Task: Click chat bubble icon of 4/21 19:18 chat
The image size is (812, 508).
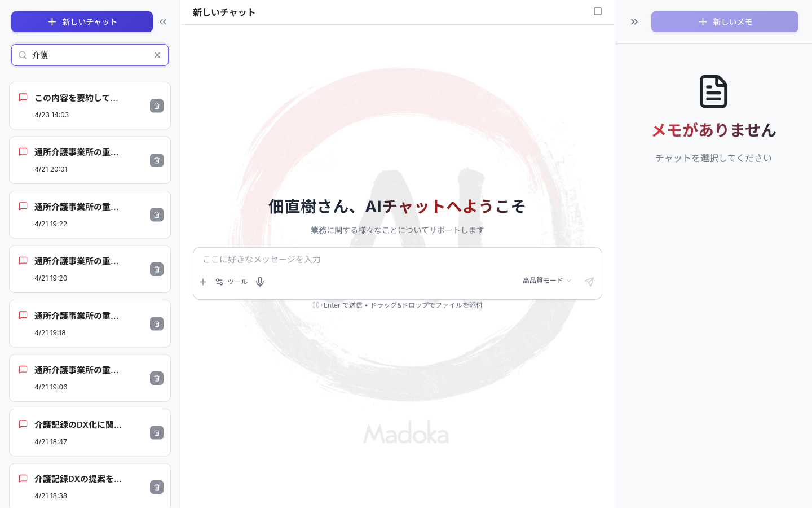Action: pos(23,315)
